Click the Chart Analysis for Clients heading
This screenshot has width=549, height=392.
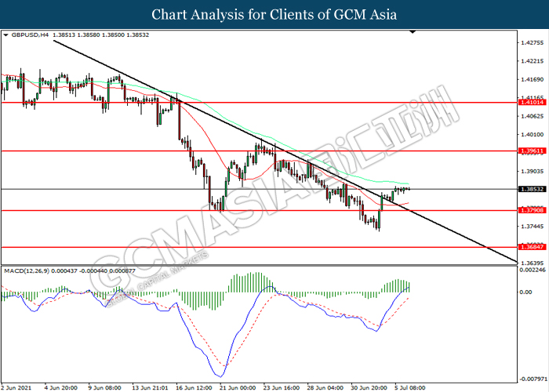(x=274, y=14)
